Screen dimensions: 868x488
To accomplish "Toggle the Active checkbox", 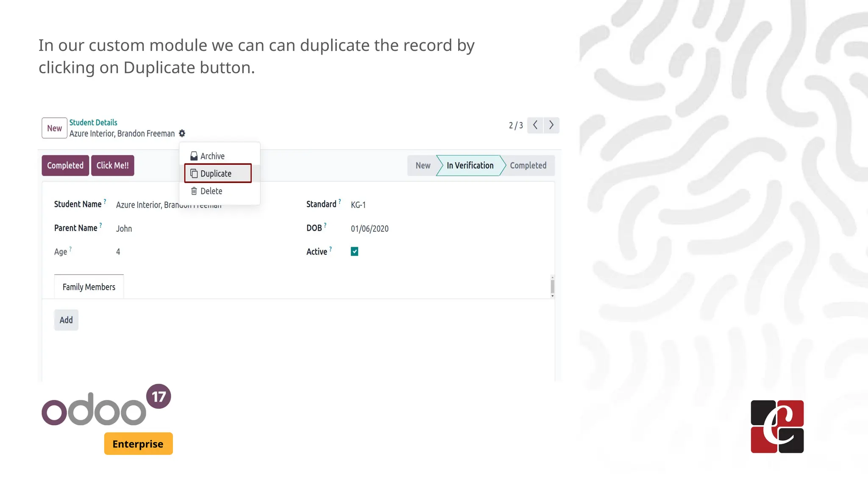I will (355, 252).
